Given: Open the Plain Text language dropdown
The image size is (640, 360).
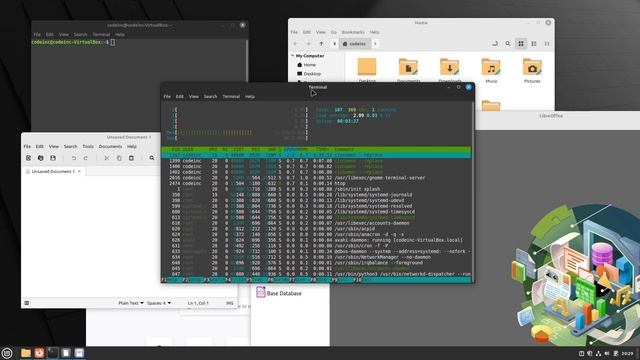Looking at the screenshot, I should (131, 303).
